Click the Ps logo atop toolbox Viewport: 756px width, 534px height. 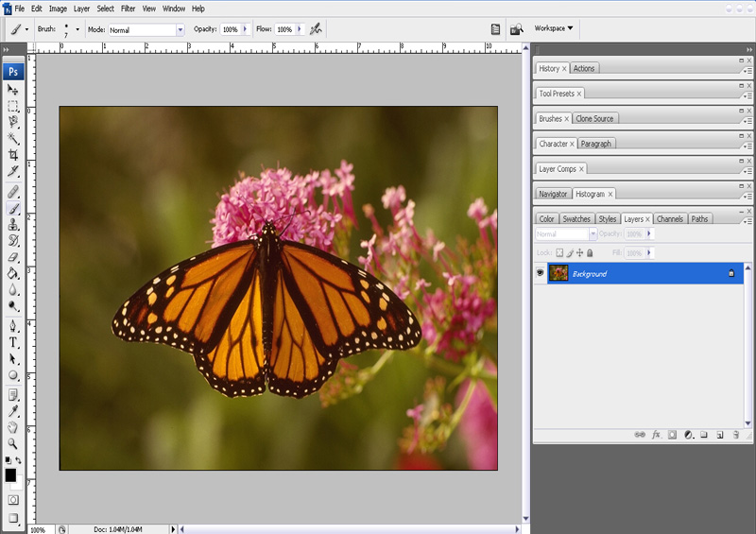click(13, 72)
